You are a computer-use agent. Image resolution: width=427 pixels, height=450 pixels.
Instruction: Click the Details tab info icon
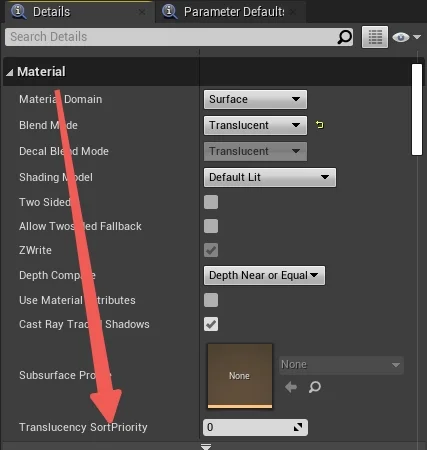click(x=19, y=12)
